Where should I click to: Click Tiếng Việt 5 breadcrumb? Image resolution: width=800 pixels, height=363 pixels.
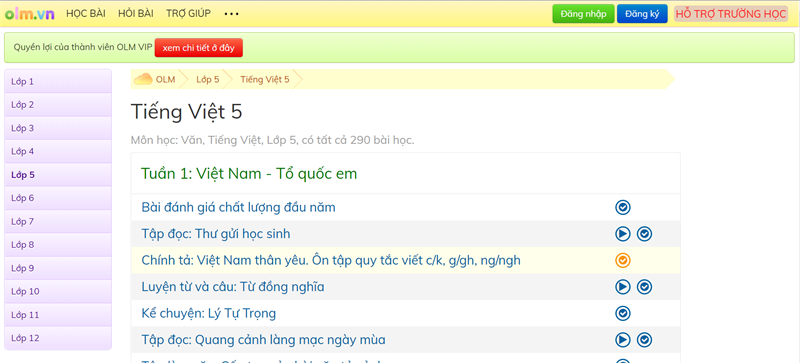[x=265, y=79]
